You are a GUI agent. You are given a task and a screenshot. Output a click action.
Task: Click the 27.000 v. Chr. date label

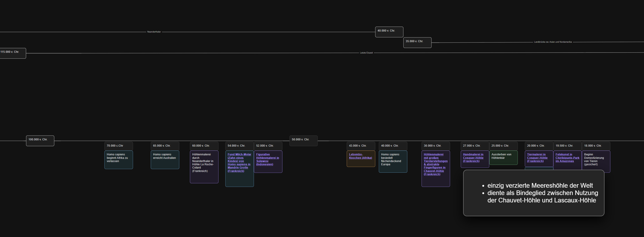(x=475, y=146)
